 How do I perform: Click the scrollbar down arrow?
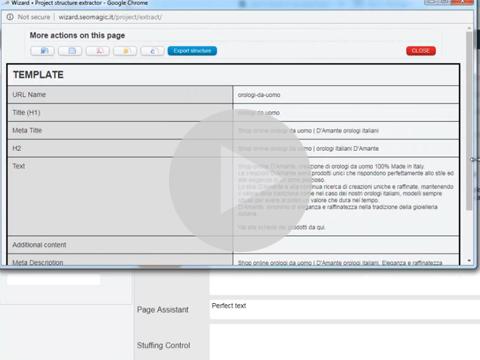click(469, 261)
